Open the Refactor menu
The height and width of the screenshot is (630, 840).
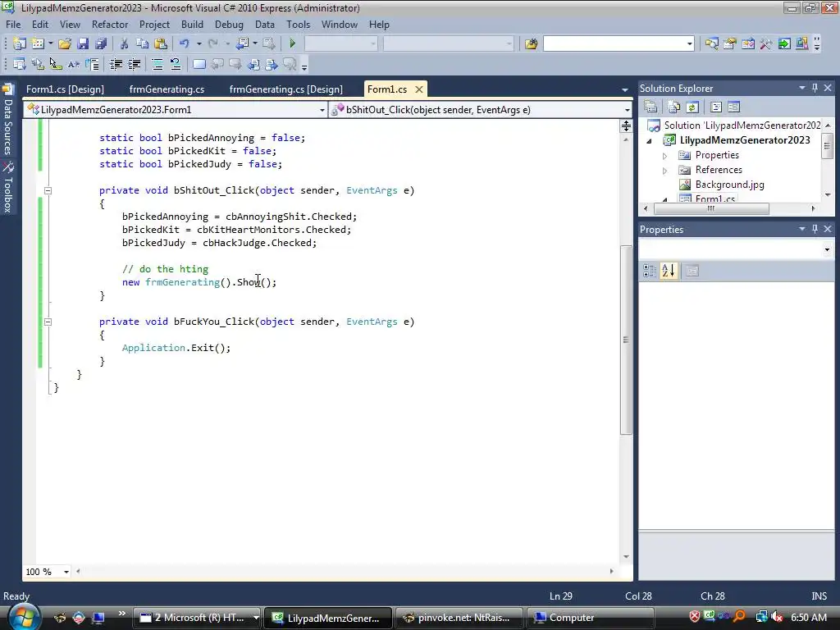pos(110,25)
